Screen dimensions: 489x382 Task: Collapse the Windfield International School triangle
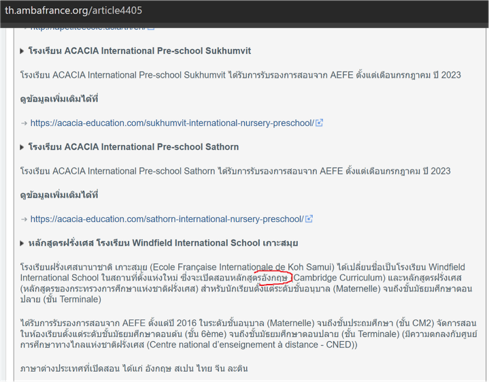[22, 243]
